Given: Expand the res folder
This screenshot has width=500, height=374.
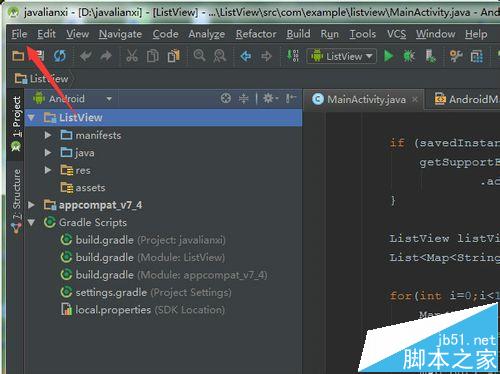Looking at the screenshot, I should [x=48, y=170].
